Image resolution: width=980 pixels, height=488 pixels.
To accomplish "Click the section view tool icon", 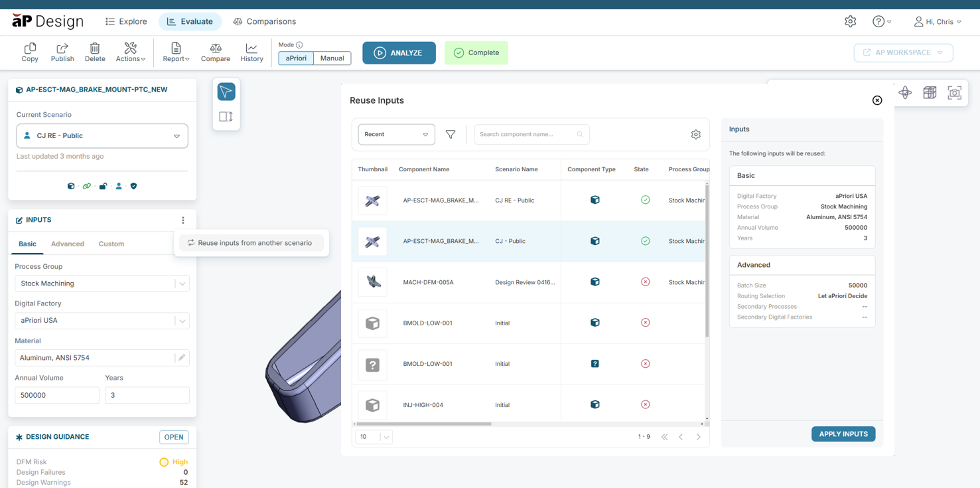I will pyautogui.click(x=226, y=117).
